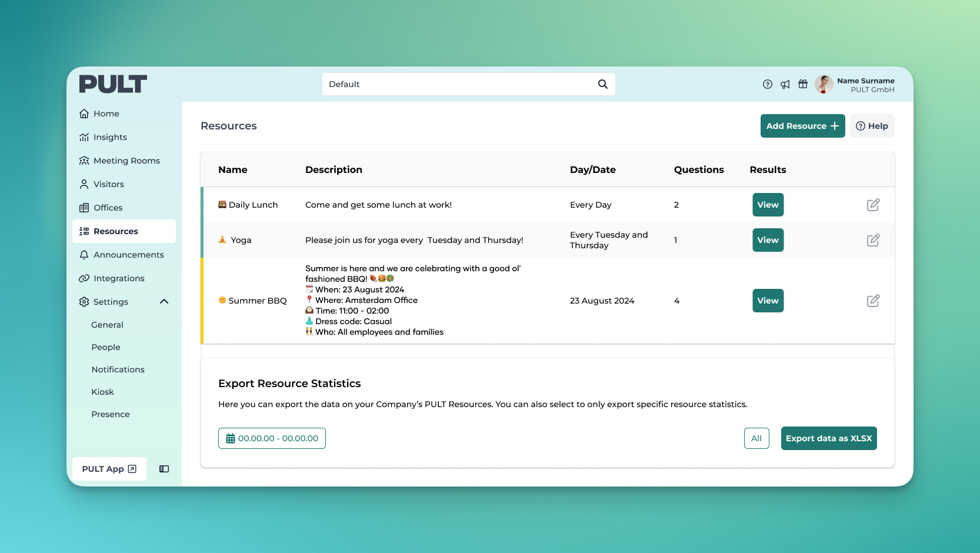The width and height of the screenshot is (980, 553).
Task: Click the Announcements bell icon
Action: pos(84,255)
